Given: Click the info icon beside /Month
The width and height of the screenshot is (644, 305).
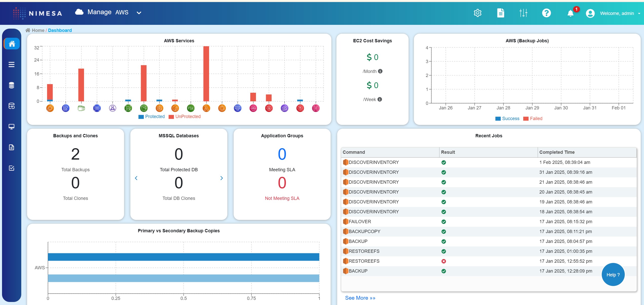Looking at the screenshot, I should tap(380, 71).
